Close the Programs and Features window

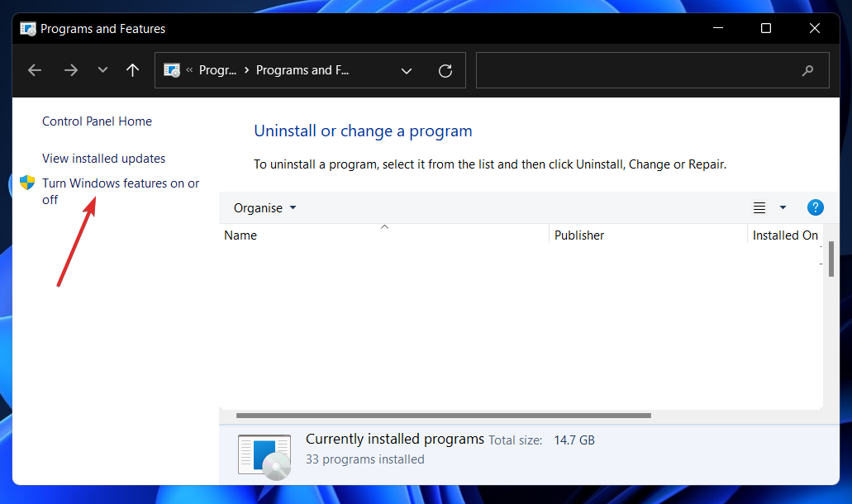815,28
